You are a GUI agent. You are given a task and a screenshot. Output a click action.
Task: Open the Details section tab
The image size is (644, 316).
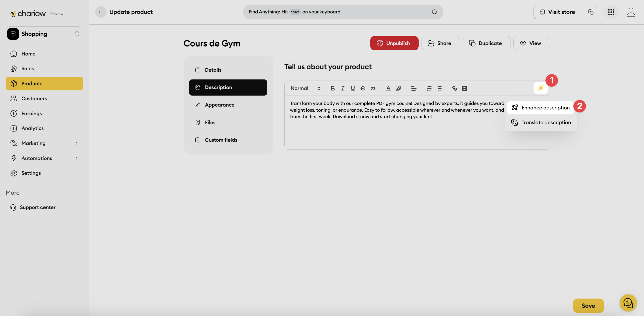(228, 70)
